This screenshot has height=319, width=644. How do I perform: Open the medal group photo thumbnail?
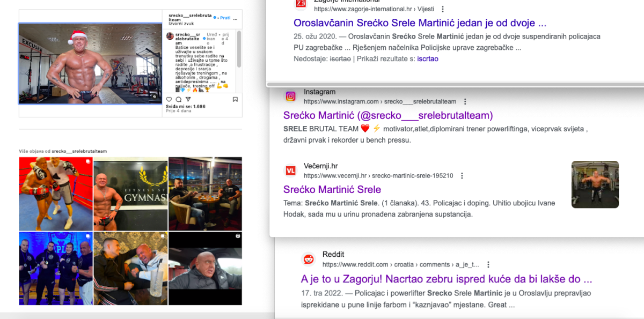pos(56,268)
